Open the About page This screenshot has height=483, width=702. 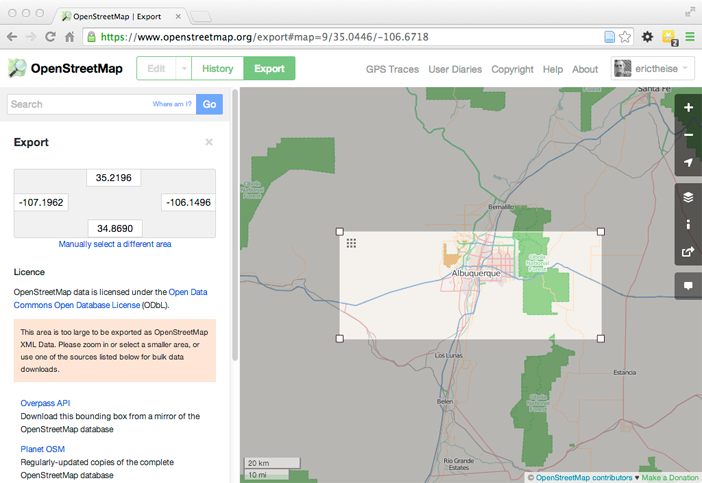pyautogui.click(x=585, y=69)
